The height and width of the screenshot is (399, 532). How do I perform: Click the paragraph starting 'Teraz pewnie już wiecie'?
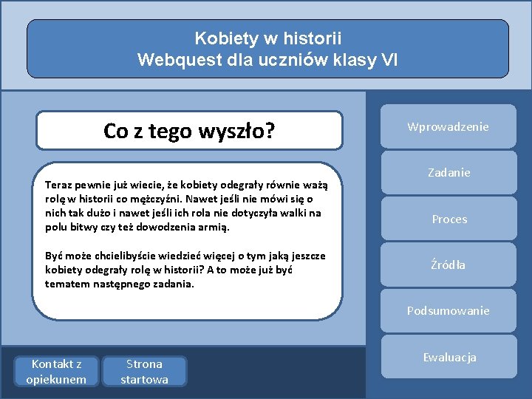click(x=186, y=206)
